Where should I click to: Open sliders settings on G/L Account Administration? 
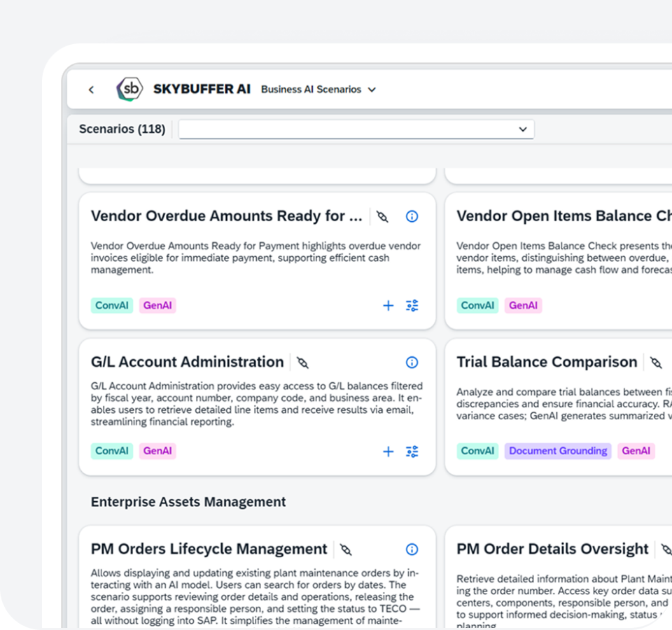412,451
